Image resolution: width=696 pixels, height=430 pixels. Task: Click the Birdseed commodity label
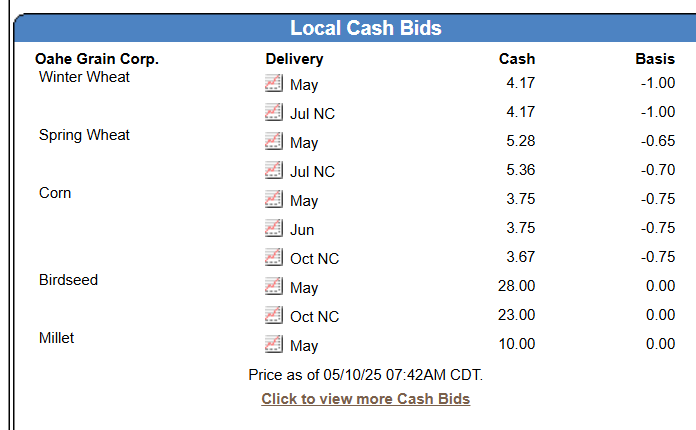click(68, 280)
